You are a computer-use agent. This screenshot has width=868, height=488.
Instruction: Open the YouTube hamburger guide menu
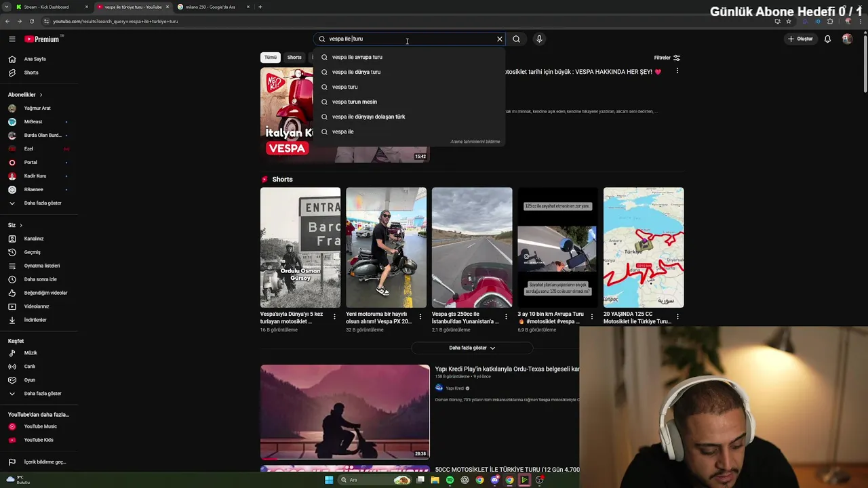click(12, 39)
